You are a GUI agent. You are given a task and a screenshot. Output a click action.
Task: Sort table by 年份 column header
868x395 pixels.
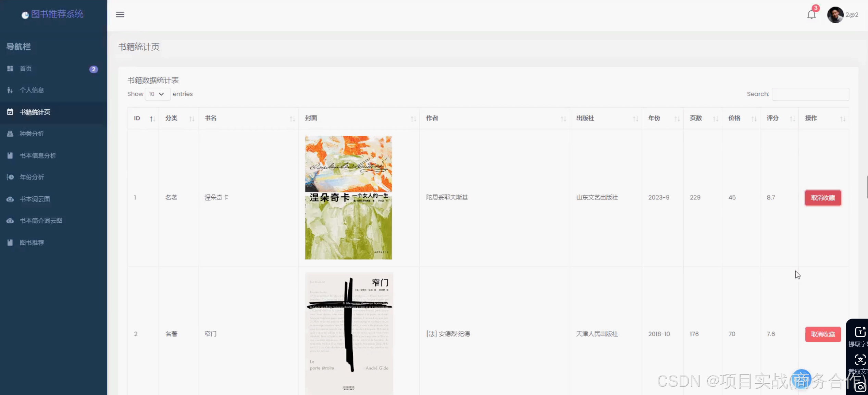[x=654, y=118]
